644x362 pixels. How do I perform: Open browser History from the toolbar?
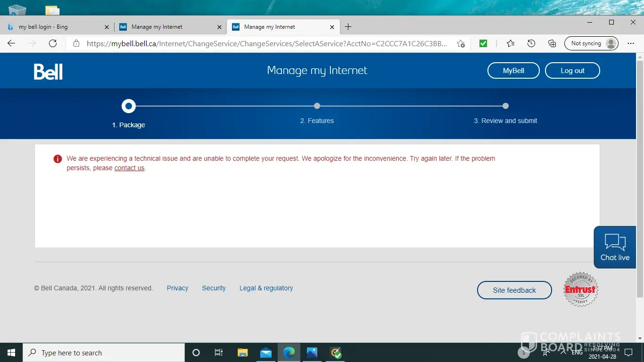coord(531,43)
